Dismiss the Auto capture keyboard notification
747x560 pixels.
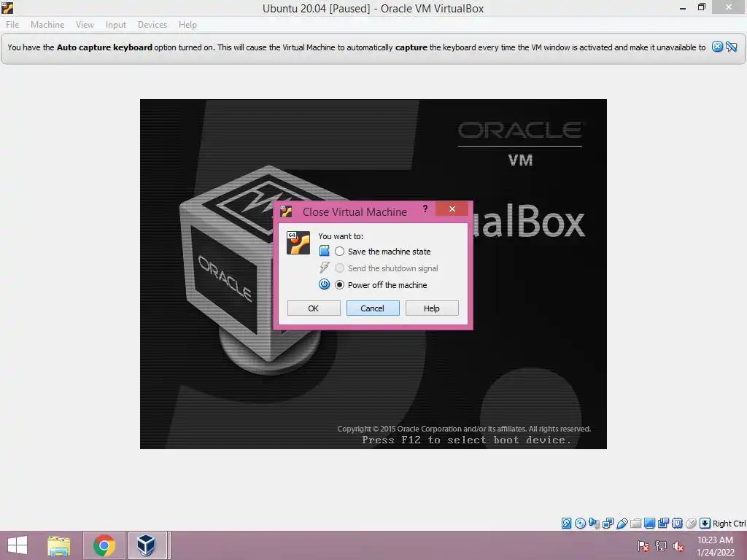(x=717, y=47)
